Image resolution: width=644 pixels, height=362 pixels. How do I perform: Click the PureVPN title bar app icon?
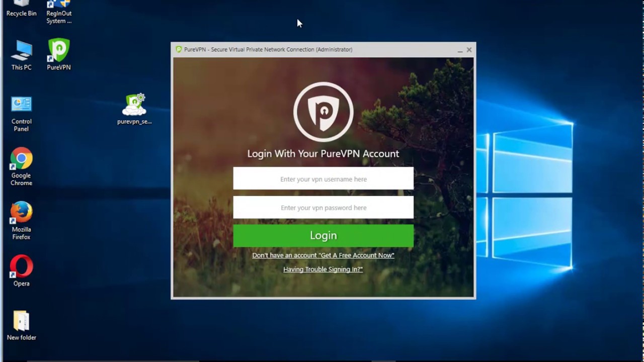coord(179,49)
